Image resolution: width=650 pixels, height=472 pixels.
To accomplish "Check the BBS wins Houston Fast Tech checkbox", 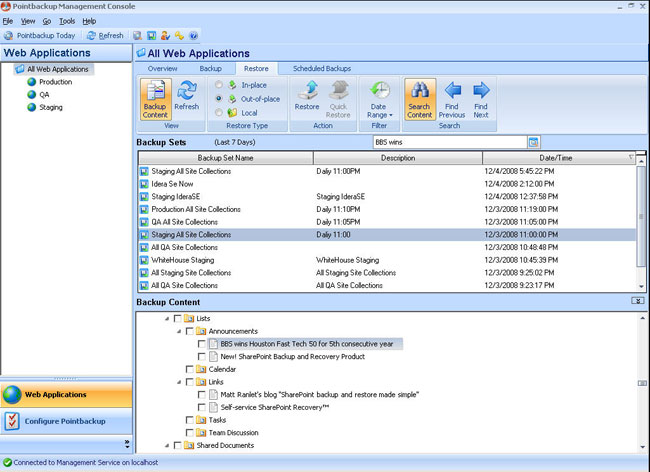I will point(201,344).
